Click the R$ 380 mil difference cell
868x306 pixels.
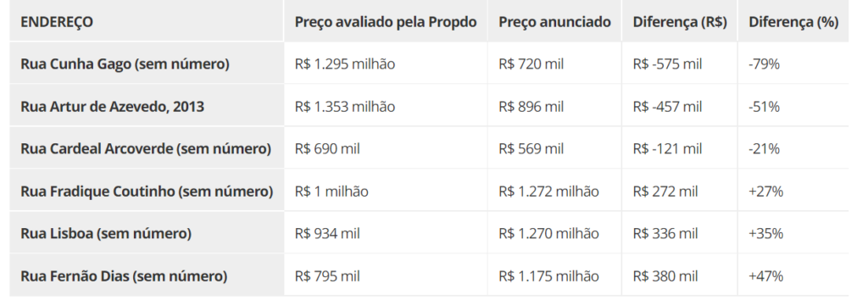pos(665,276)
